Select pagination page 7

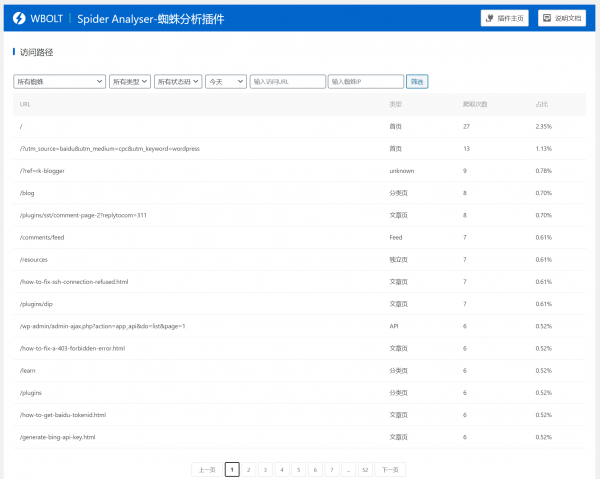pyautogui.click(x=332, y=469)
